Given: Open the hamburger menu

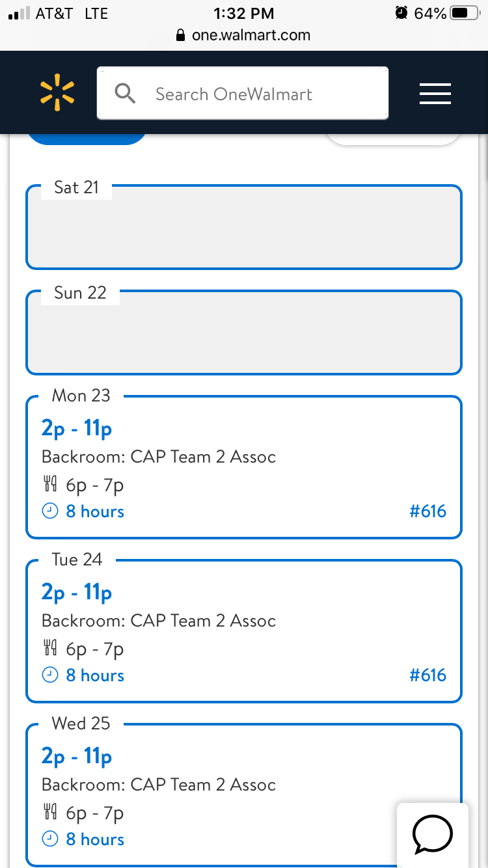Looking at the screenshot, I should point(435,94).
